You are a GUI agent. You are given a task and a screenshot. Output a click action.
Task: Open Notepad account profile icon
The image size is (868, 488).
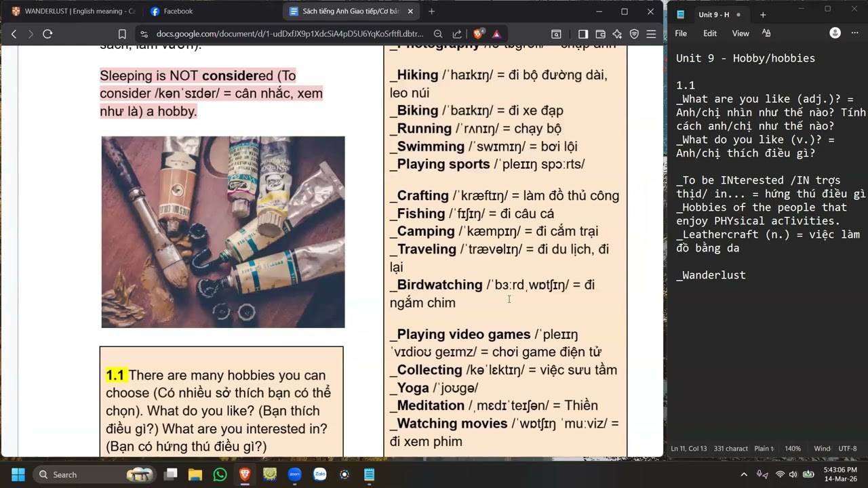coord(835,33)
